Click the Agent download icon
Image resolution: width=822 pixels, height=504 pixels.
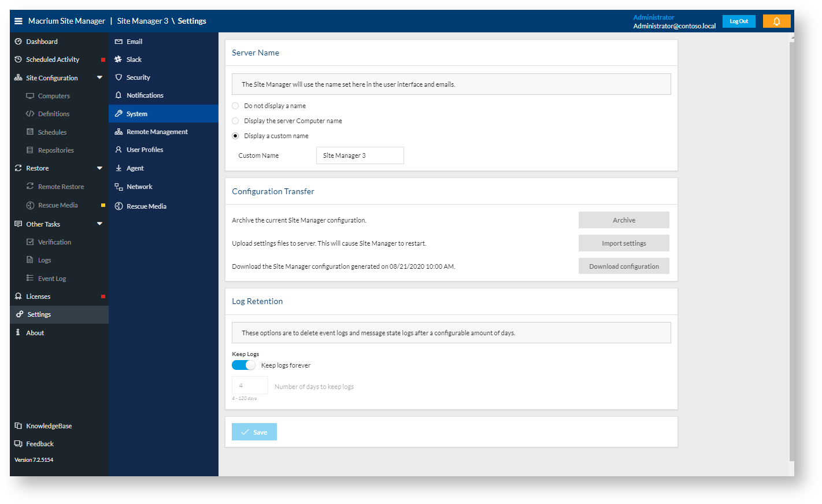(119, 168)
